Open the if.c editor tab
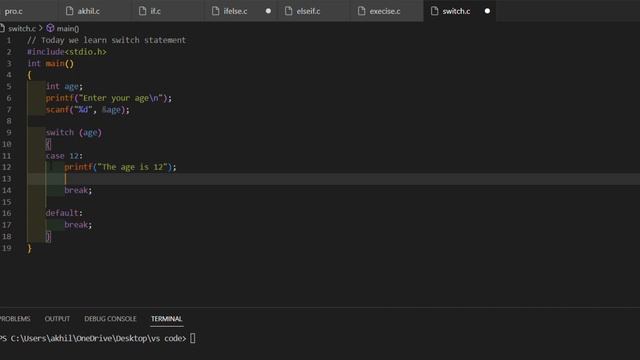The width and height of the screenshot is (640, 360). click(x=156, y=11)
